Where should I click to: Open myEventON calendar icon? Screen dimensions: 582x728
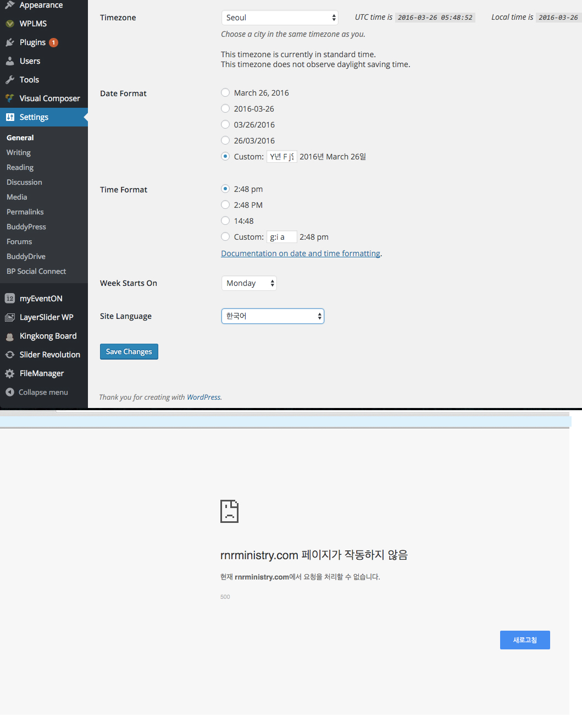pyautogui.click(x=10, y=299)
